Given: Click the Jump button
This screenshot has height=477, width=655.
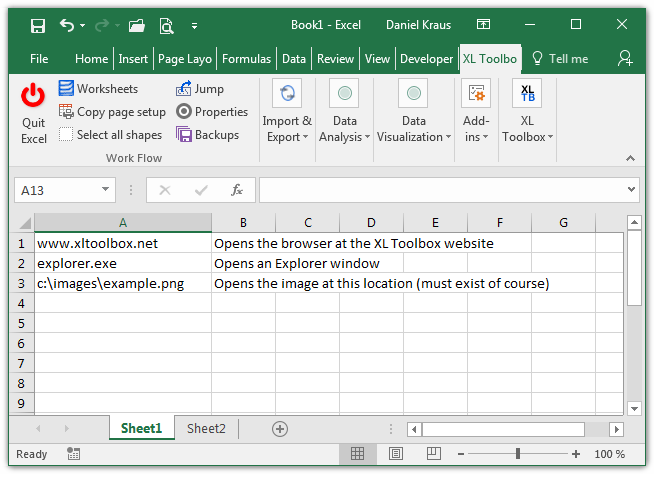Looking at the screenshot, I should (x=200, y=89).
